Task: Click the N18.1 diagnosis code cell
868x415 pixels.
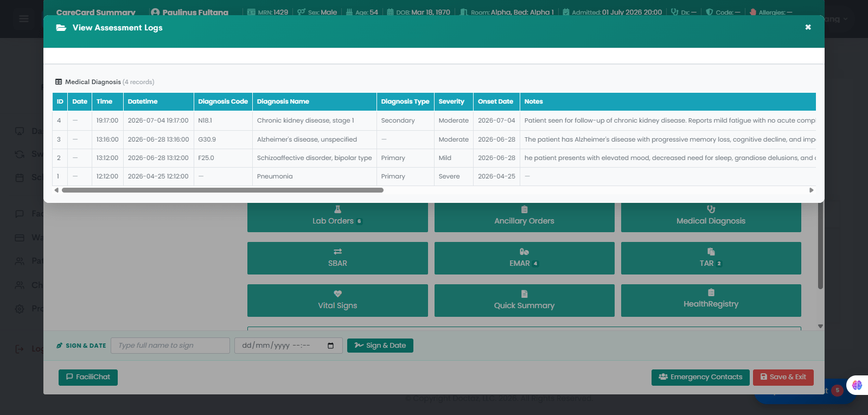Action: click(223, 120)
